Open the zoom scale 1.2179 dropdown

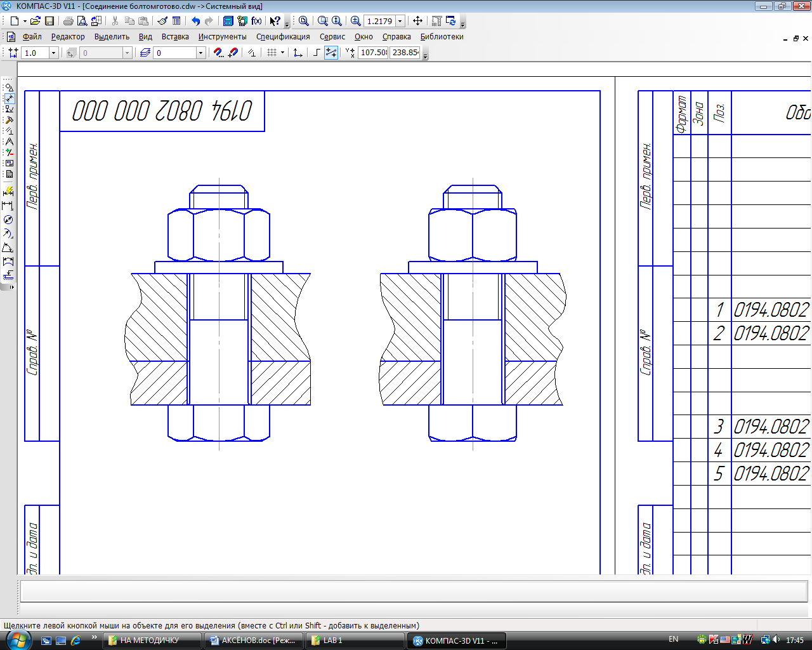400,21
